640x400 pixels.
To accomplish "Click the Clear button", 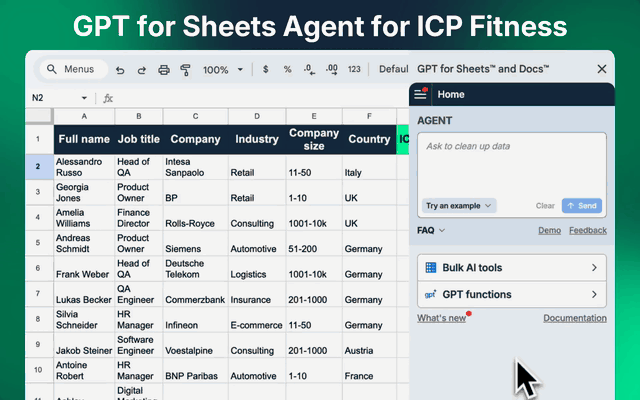I will pos(545,206).
